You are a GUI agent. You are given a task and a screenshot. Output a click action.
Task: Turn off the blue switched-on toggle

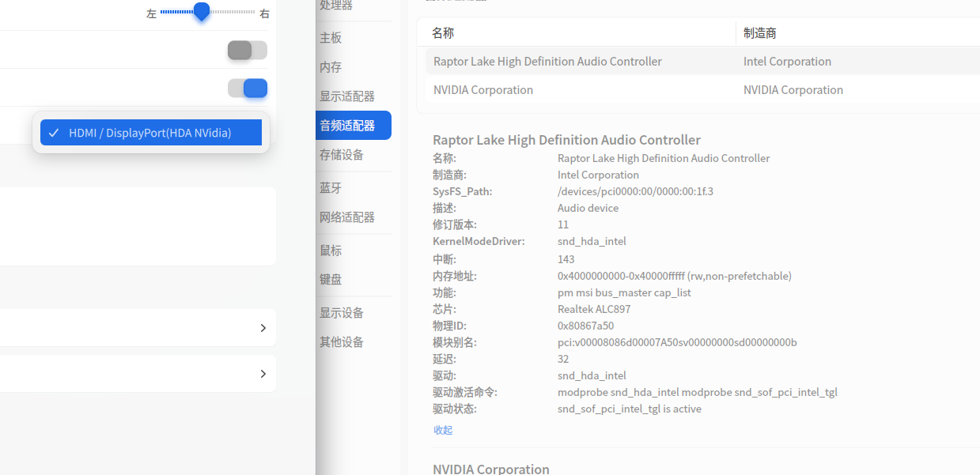tap(248, 89)
